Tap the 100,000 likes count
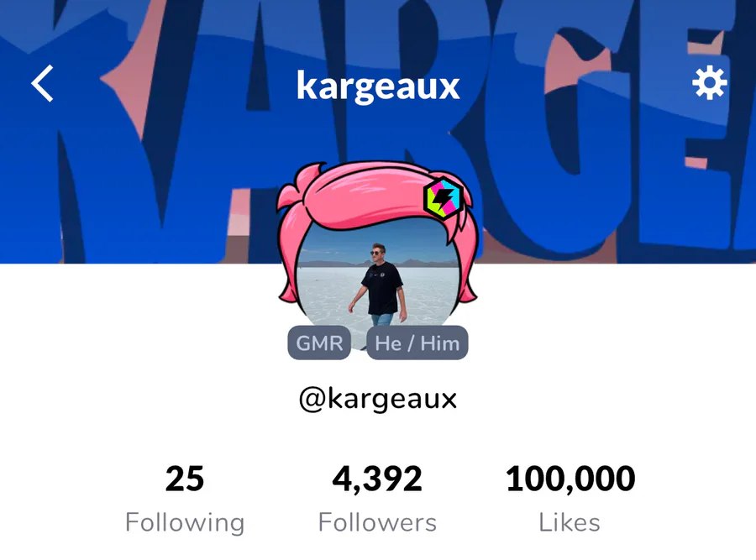The height and width of the screenshot is (560, 756). tap(570, 479)
